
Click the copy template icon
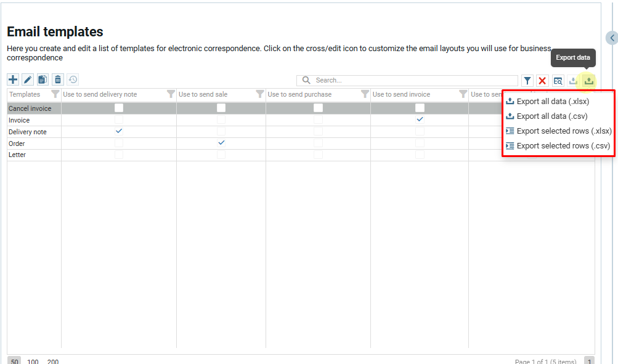43,79
